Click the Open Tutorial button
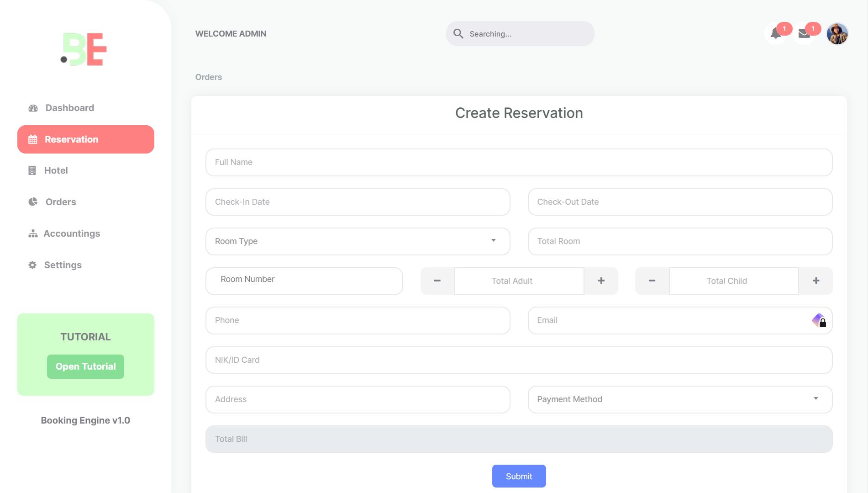Image resolution: width=868 pixels, height=493 pixels. (x=85, y=366)
